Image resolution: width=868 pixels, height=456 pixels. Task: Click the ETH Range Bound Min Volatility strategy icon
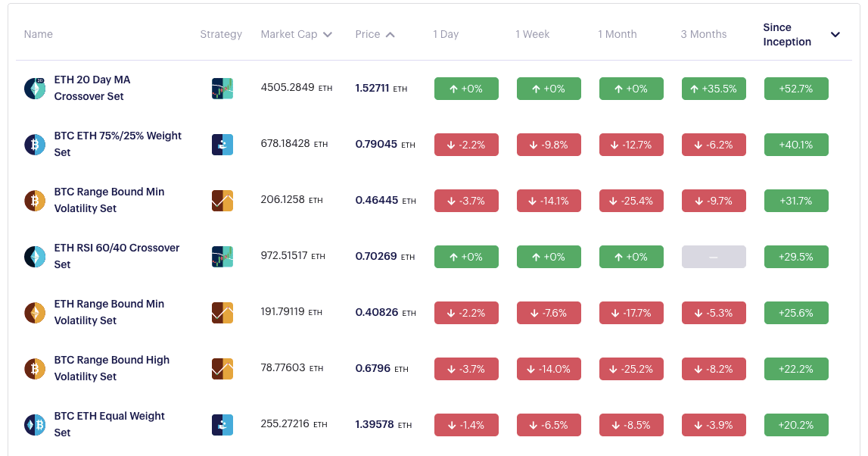222,313
